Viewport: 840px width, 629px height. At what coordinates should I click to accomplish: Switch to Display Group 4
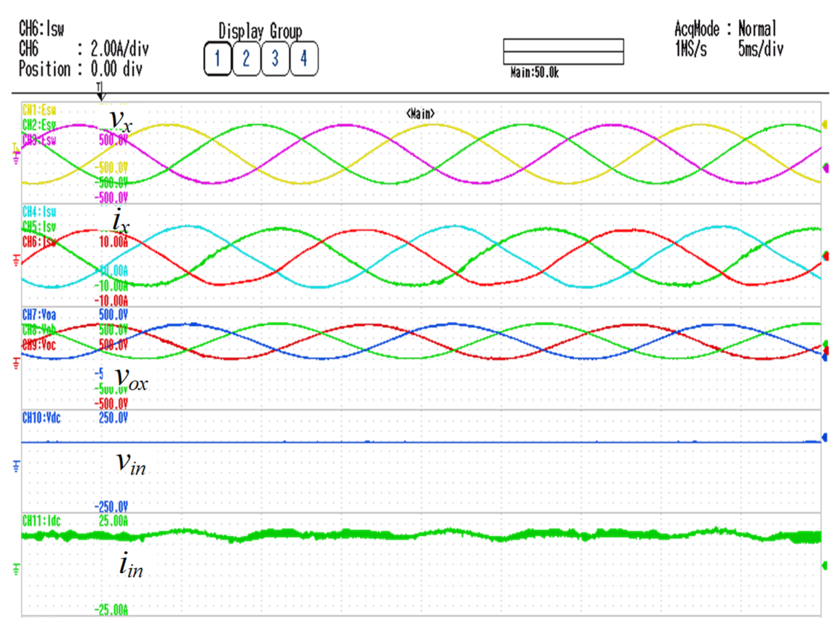point(304,59)
